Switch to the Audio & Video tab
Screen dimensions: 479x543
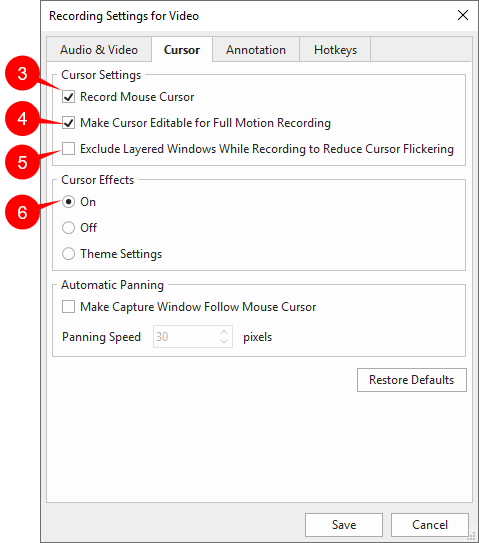pyautogui.click(x=99, y=50)
